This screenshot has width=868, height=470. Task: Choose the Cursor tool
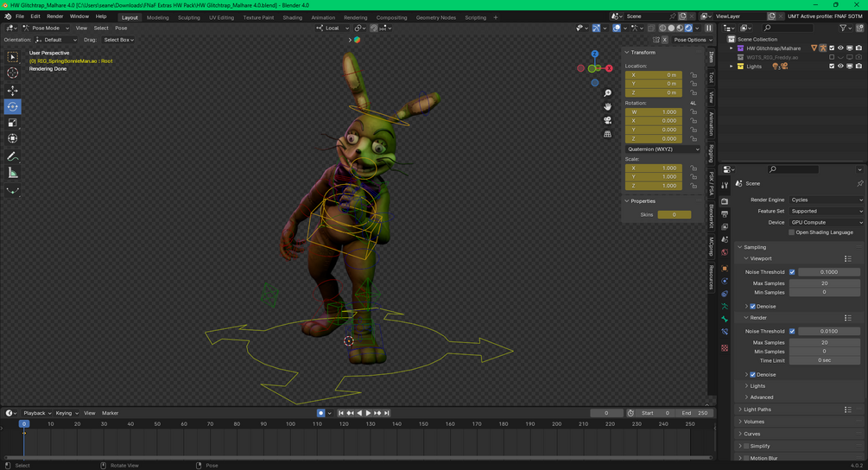click(12, 73)
